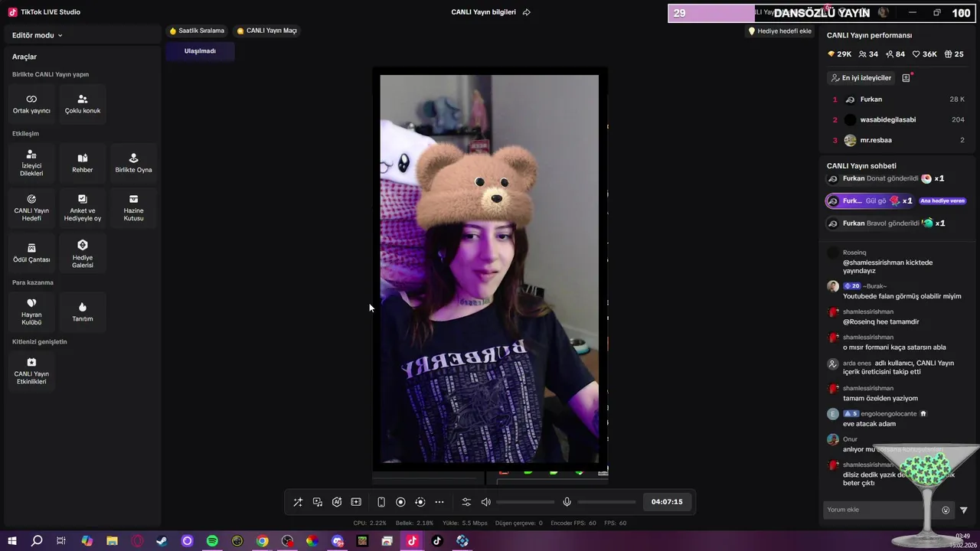The height and width of the screenshot is (551, 980).
Task: Open the Tanıtım tool
Action: click(x=83, y=312)
